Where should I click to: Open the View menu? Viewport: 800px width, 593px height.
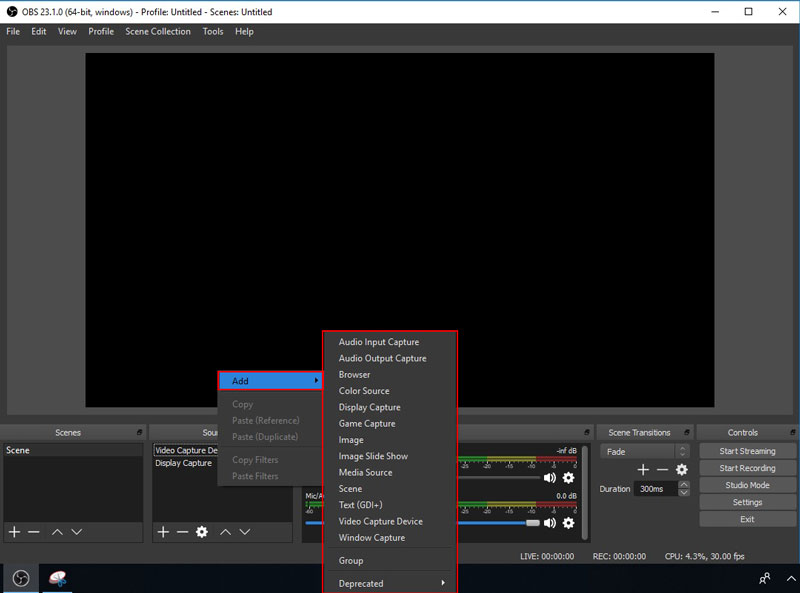tap(67, 32)
